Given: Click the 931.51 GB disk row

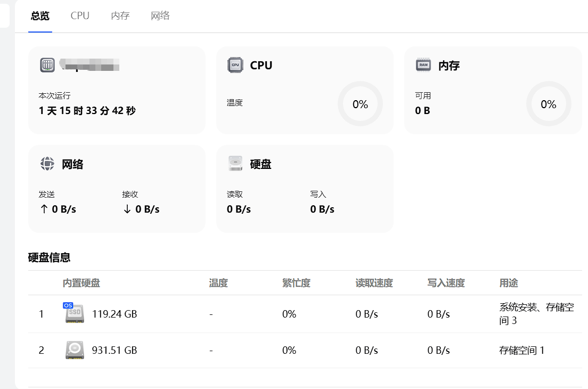Looking at the screenshot, I should click(x=115, y=351).
